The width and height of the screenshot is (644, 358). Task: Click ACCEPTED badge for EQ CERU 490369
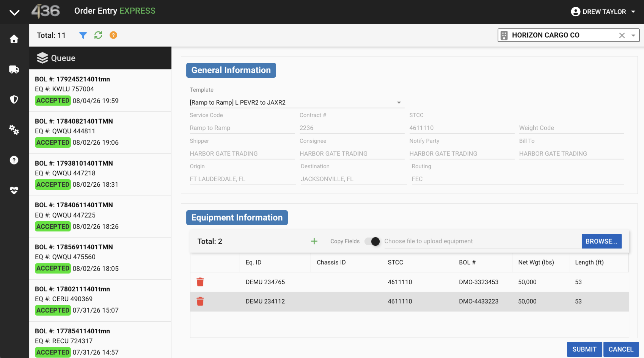click(53, 310)
